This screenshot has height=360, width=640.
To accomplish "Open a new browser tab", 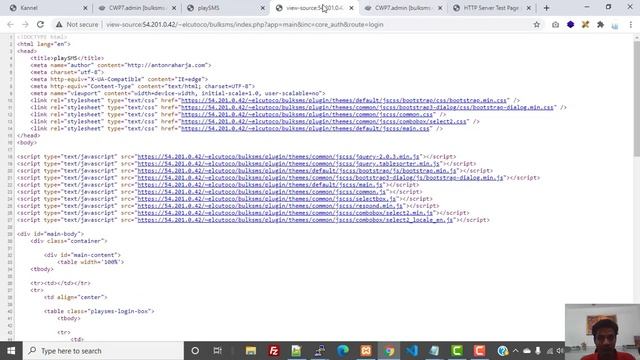I will point(546,8).
